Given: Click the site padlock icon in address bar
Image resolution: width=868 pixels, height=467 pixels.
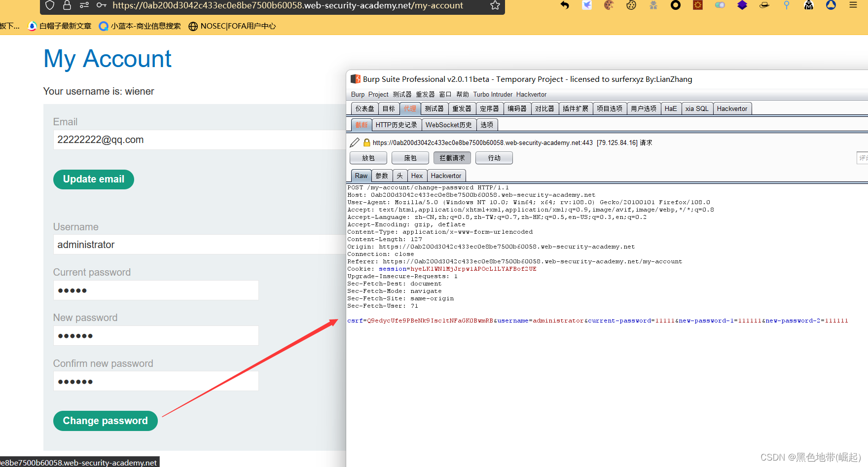Looking at the screenshot, I should [67, 5].
